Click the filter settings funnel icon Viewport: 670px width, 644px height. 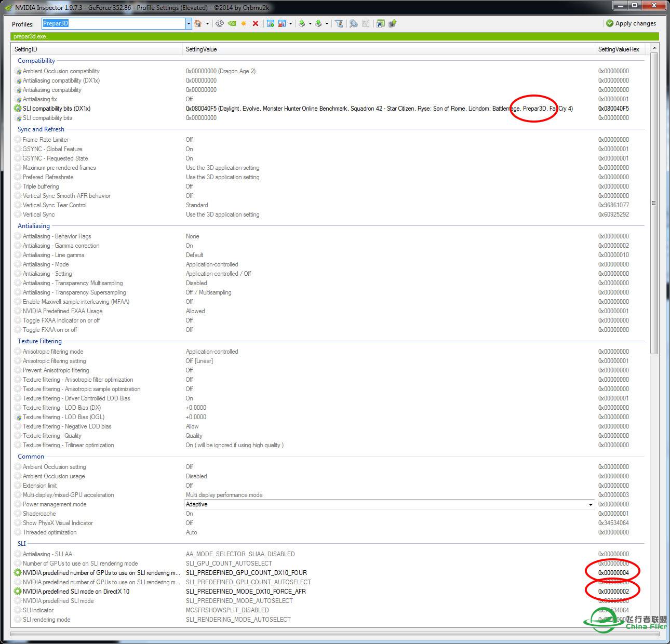click(x=339, y=23)
